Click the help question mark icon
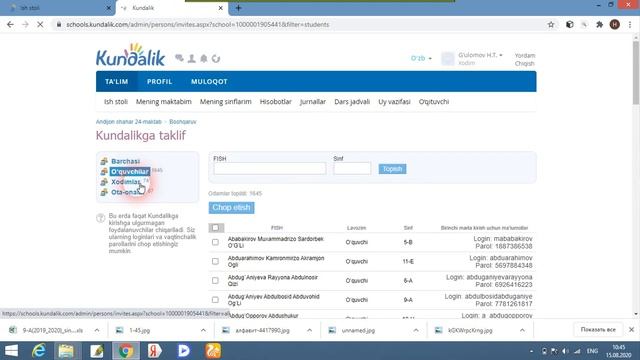The width and height of the screenshot is (640, 360). click(100, 218)
